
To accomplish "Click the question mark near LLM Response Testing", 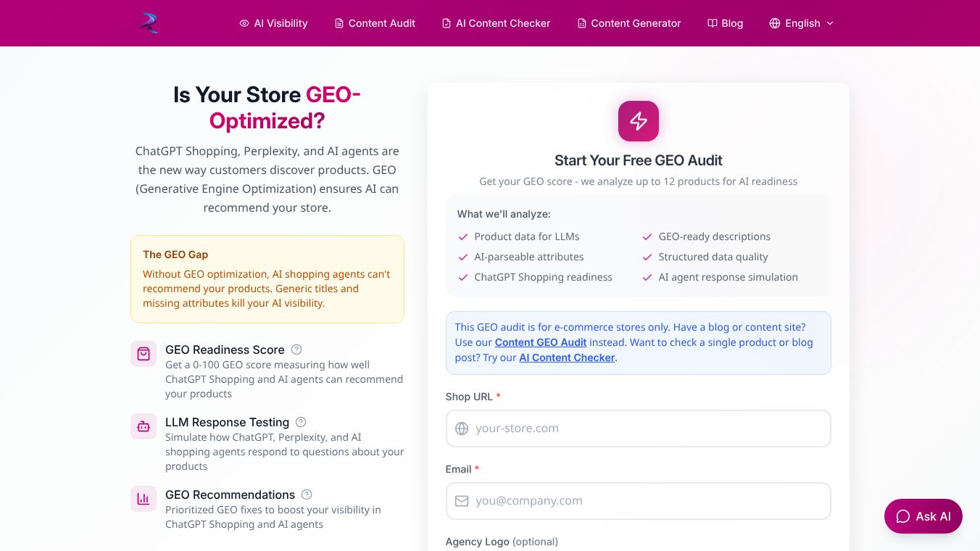I will [x=301, y=422].
